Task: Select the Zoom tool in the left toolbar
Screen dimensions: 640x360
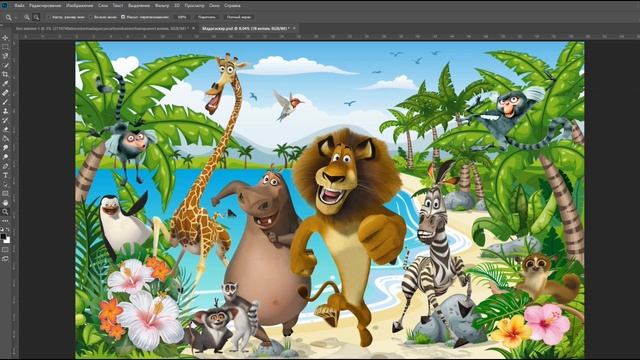Action: click(x=5, y=212)
